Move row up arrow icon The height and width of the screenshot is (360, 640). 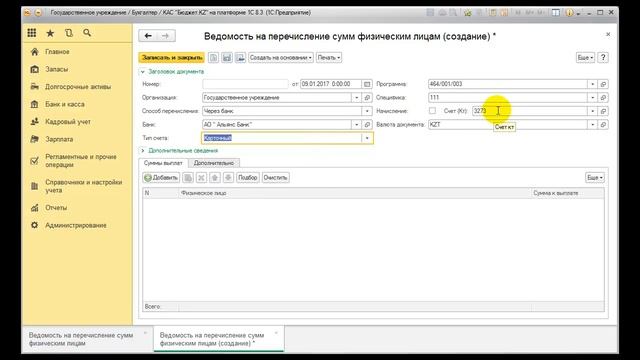[x=215, y=178]
